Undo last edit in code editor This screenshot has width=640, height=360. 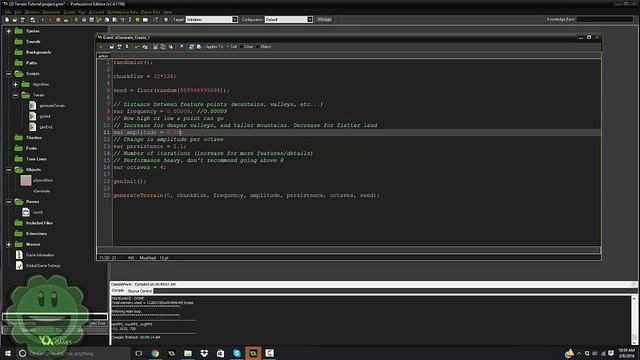point(137,47)
